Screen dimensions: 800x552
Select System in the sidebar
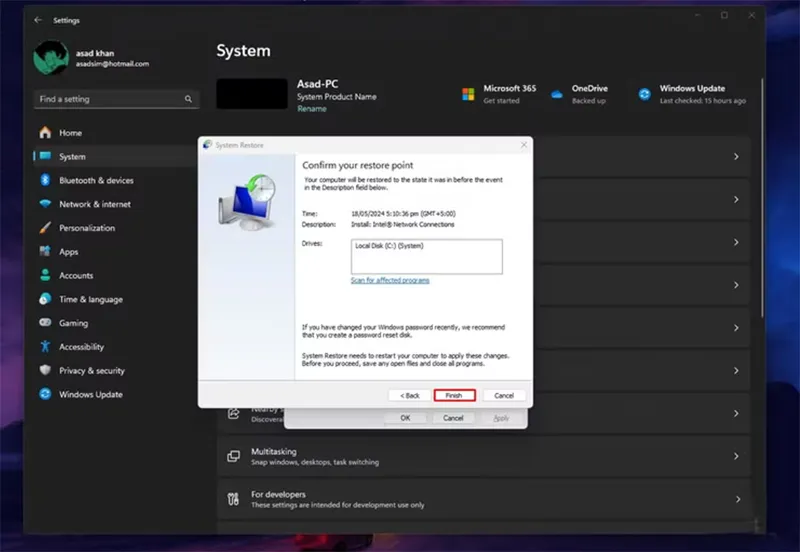116,156
